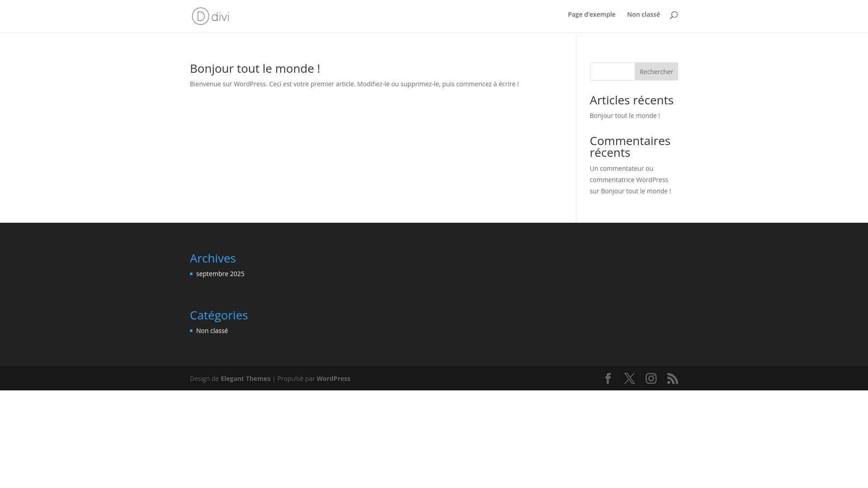Open the X (Twitter) icon in the footer

[x=629, y=378]
